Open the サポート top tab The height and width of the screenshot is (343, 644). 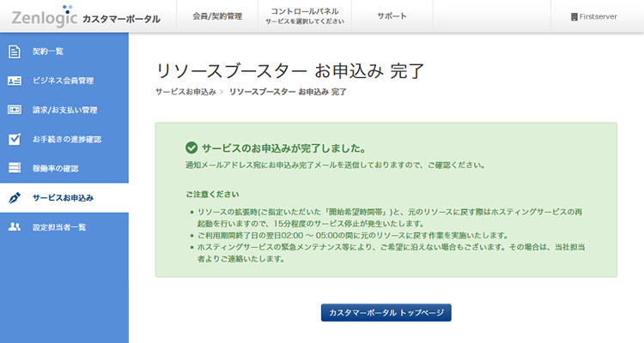[392, 16]
